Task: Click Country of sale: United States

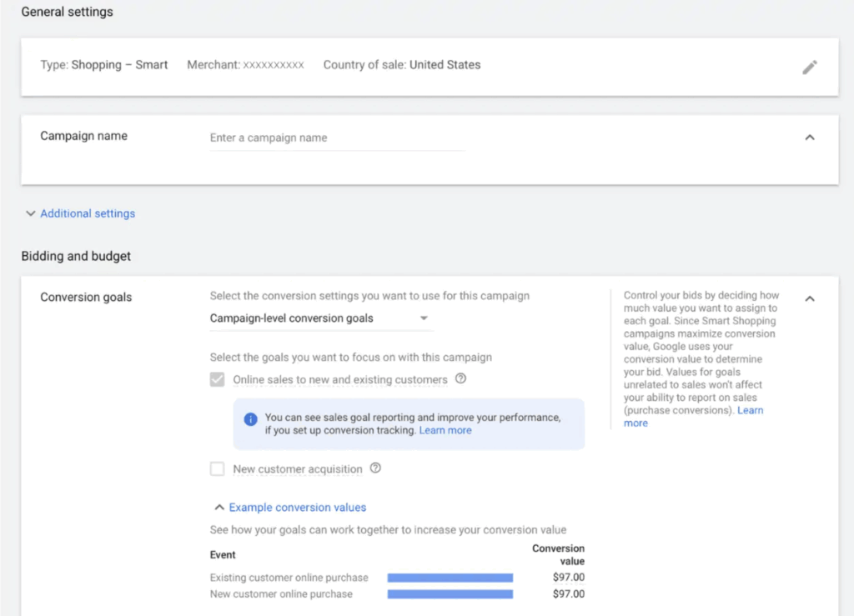Action: click(x=401, y=65)
